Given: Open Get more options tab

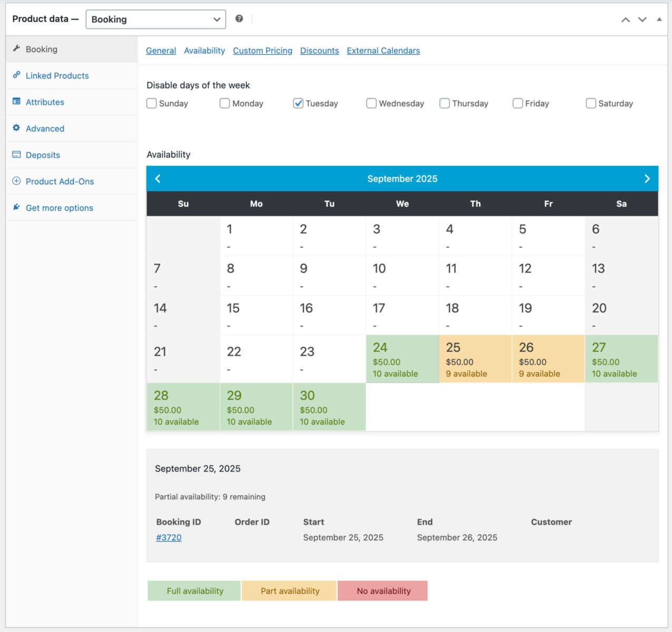Looking at the screenshot, I should pyautogui.click(x=72, y=208).
